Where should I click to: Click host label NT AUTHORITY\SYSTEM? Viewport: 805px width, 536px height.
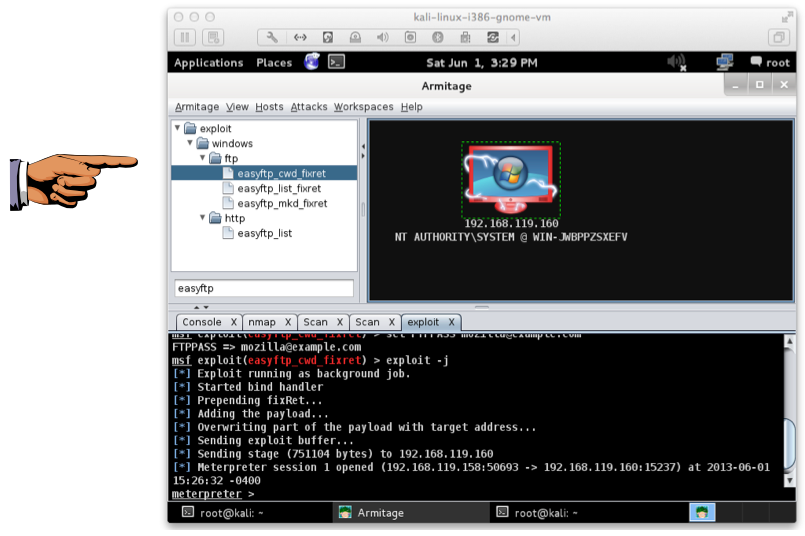(x=511, y=237)
